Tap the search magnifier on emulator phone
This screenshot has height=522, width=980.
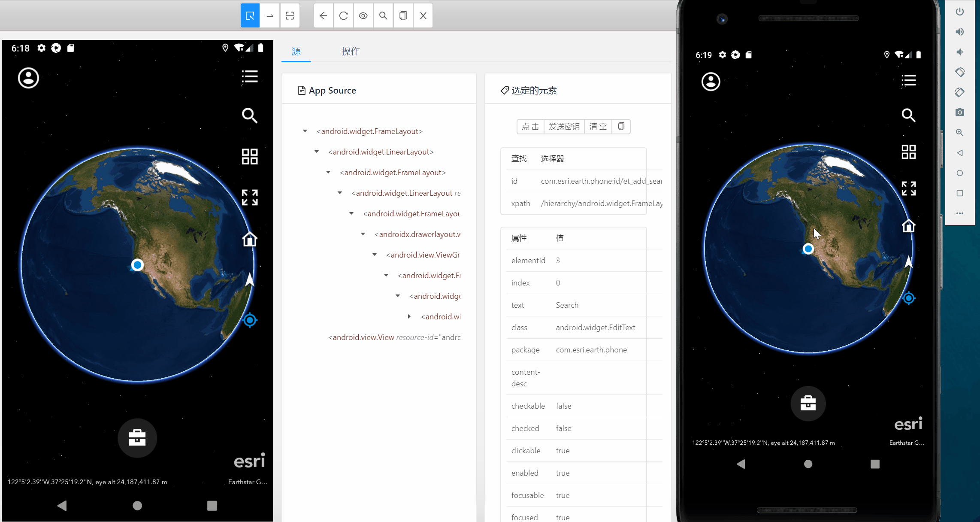pos(909,115)
